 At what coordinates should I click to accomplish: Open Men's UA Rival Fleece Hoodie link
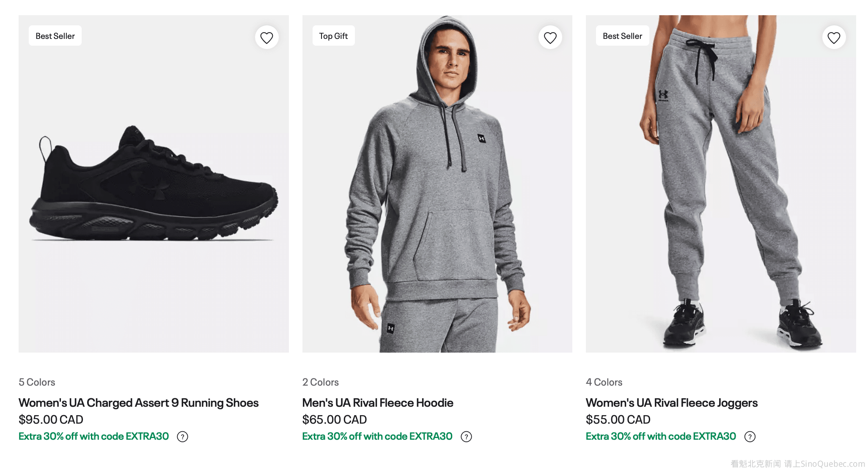coord(377,403)
